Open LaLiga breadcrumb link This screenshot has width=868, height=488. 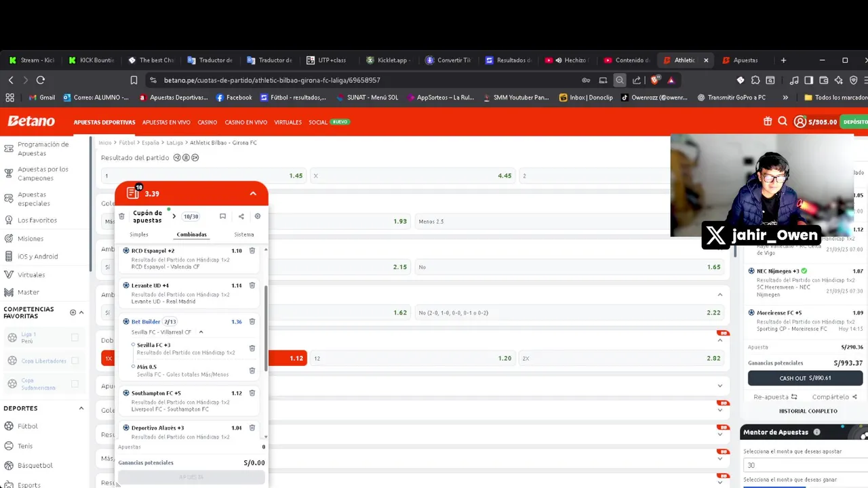click(x=175, y=143)
